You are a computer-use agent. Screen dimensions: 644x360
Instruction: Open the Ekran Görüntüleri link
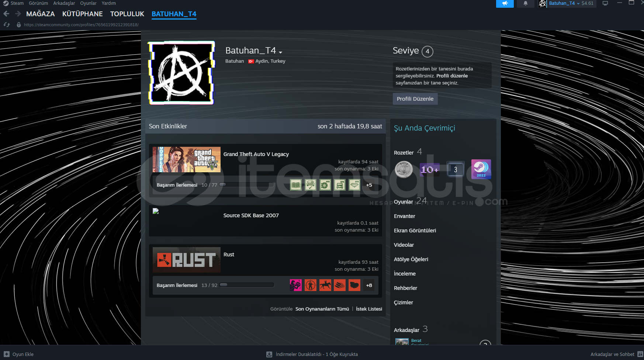coord(415,231)
